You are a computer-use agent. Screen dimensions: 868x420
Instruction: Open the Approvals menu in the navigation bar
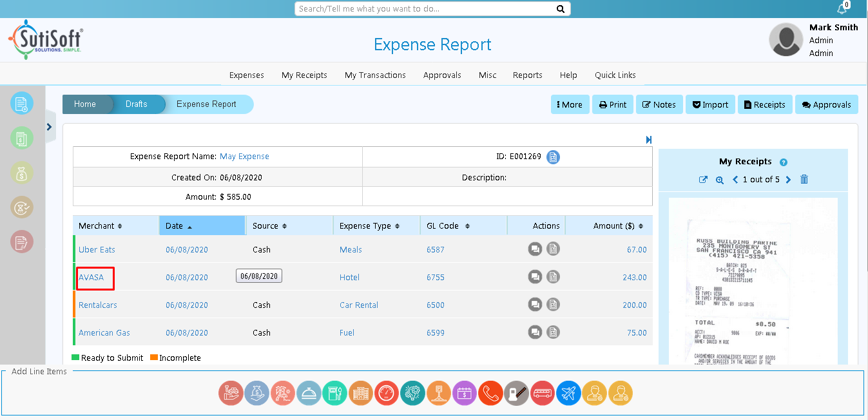coord(442,75)
